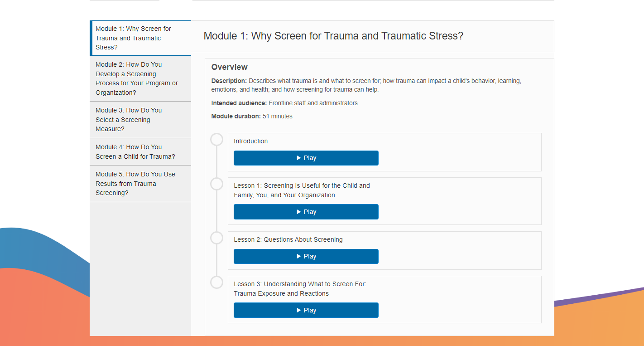Click the Lesson 3 progress circle
Image resolution: width=644 pixels, height=346 pixels.
[x=217, y=283]
